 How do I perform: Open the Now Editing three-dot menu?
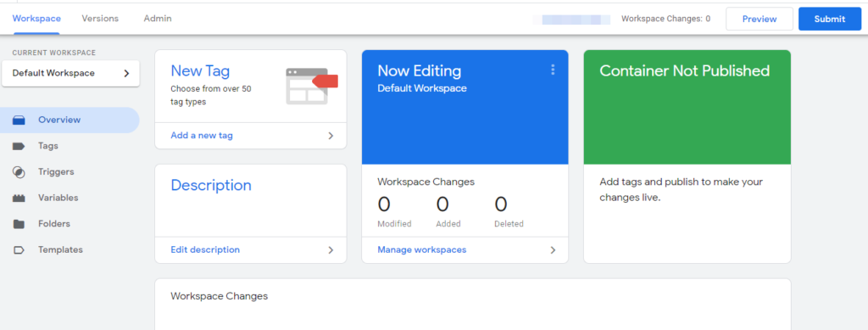click(x=553, y=70)
